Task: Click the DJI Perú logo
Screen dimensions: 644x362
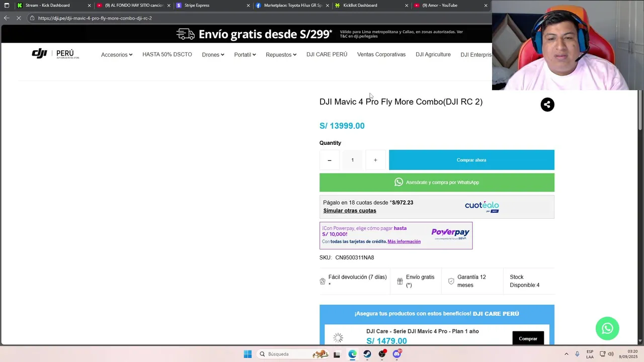Action: (x=55, y=54)
